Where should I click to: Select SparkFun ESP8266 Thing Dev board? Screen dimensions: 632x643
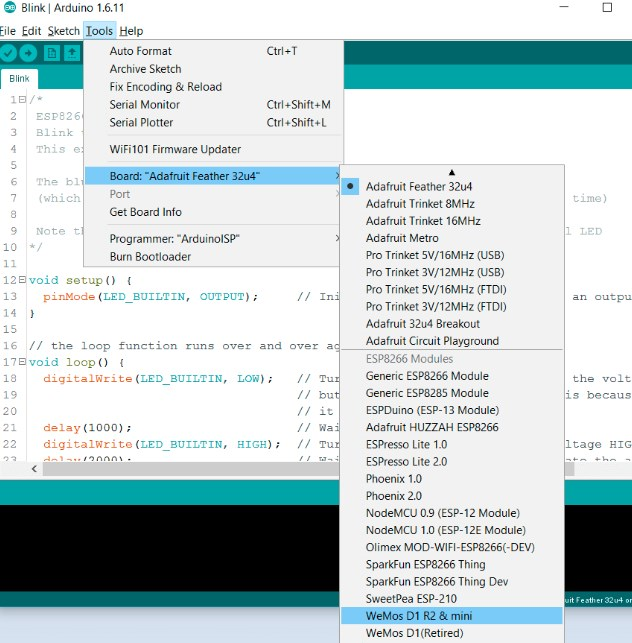tap(453, 582)
